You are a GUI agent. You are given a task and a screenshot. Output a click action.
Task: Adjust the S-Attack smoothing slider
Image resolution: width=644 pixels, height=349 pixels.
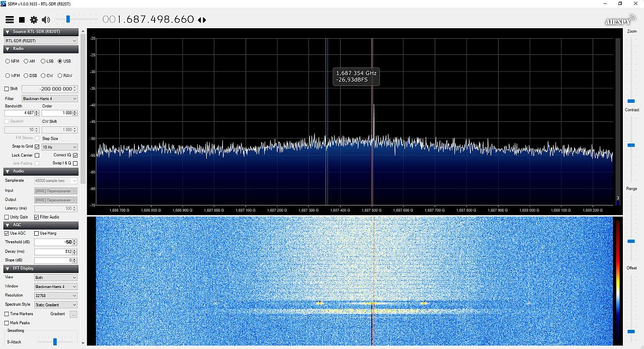(55, 341)
